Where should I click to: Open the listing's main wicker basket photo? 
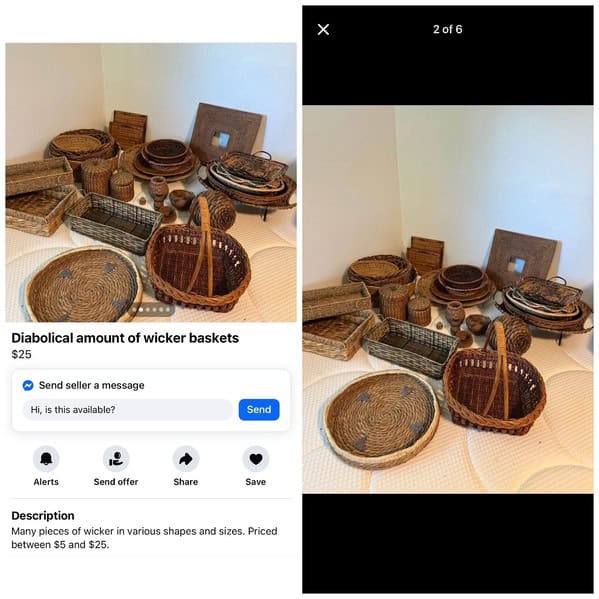tap(151, 183)
